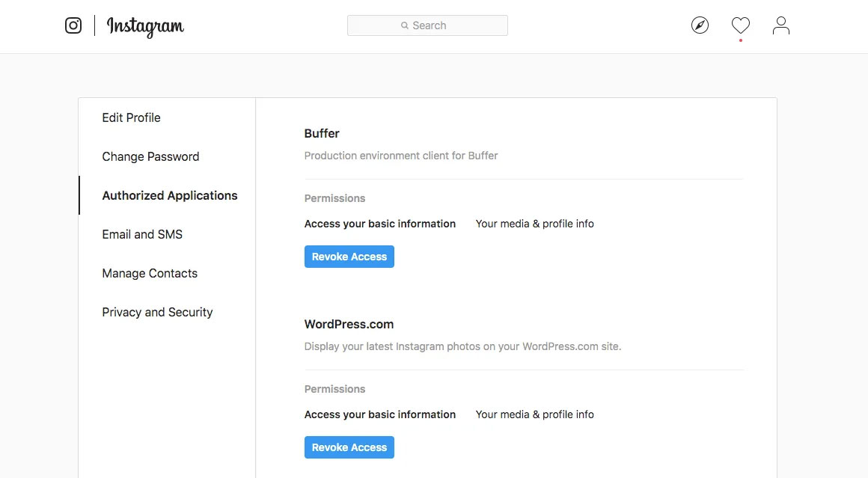Viewport: 868px width, 478px height.
Task: Open the Privacy and Security tab
Action: point(157,312)
